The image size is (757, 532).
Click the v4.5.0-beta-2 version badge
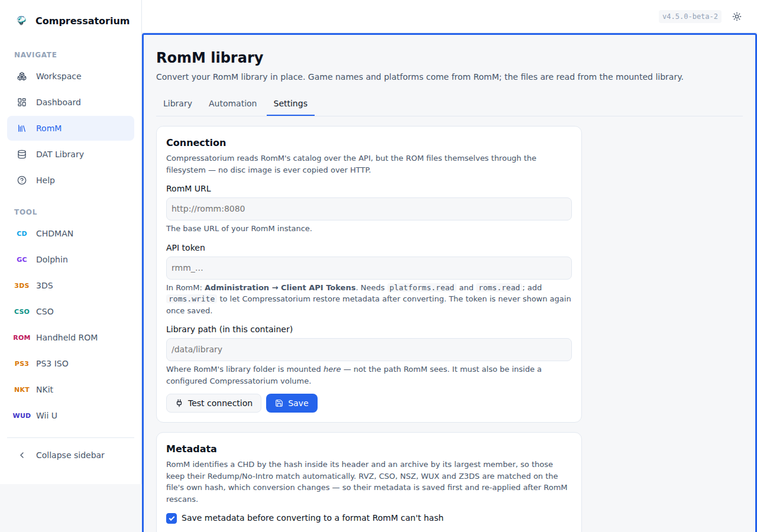[690, 17]
